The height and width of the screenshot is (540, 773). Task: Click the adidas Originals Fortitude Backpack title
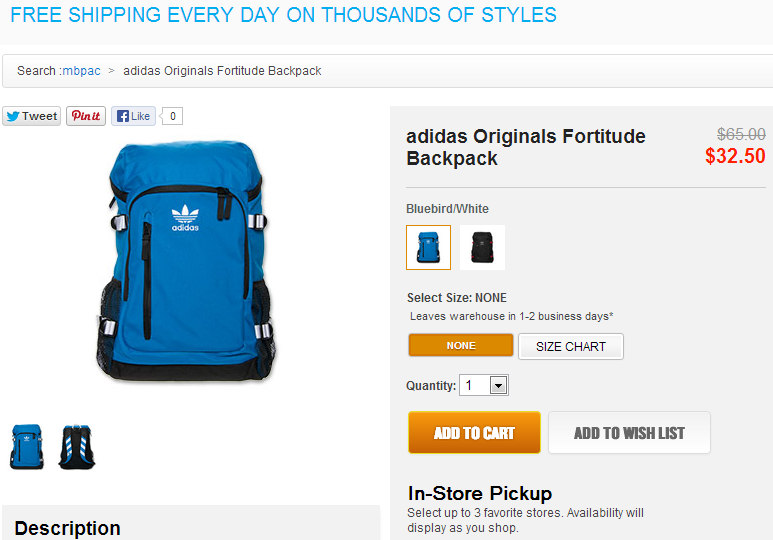pyautogui.click(x=526, y=147)
